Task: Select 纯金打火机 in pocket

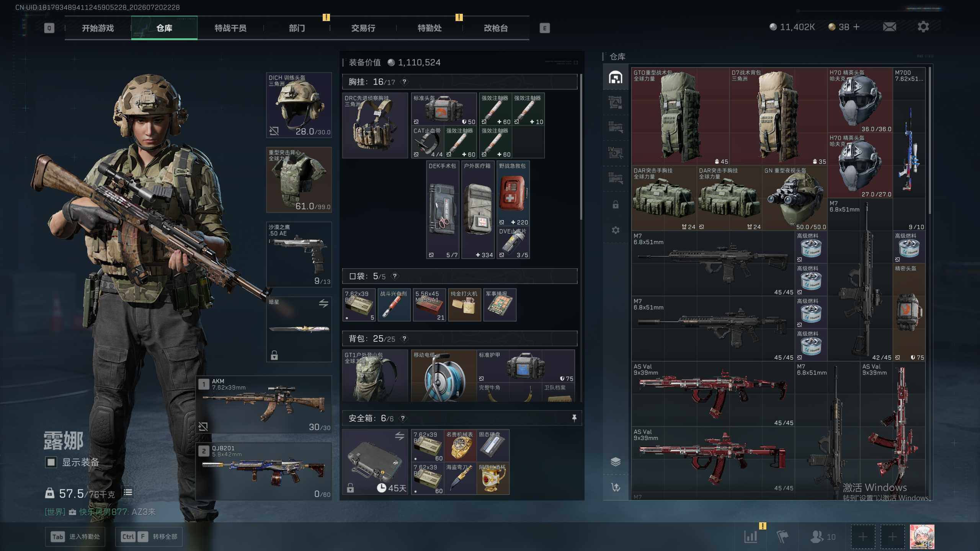Action: point(465,305)
